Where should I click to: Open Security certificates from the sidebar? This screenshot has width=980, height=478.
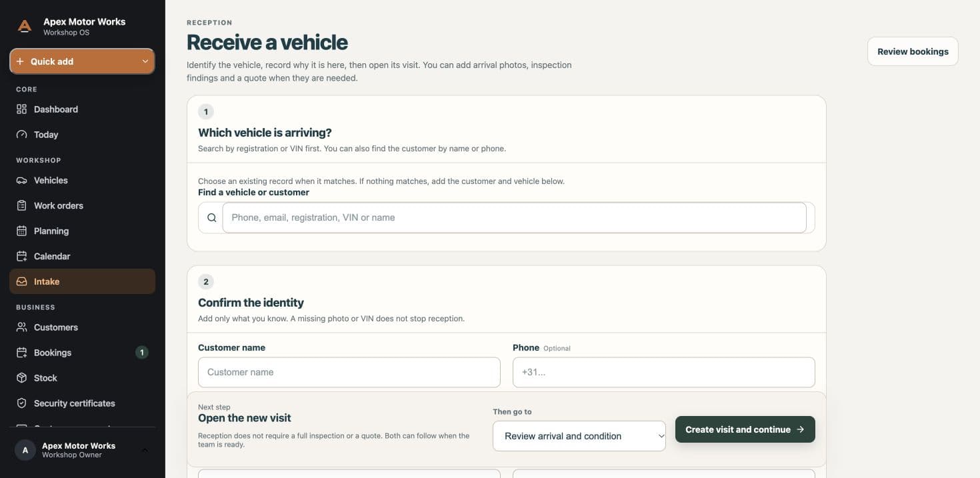tap(82, 403)
